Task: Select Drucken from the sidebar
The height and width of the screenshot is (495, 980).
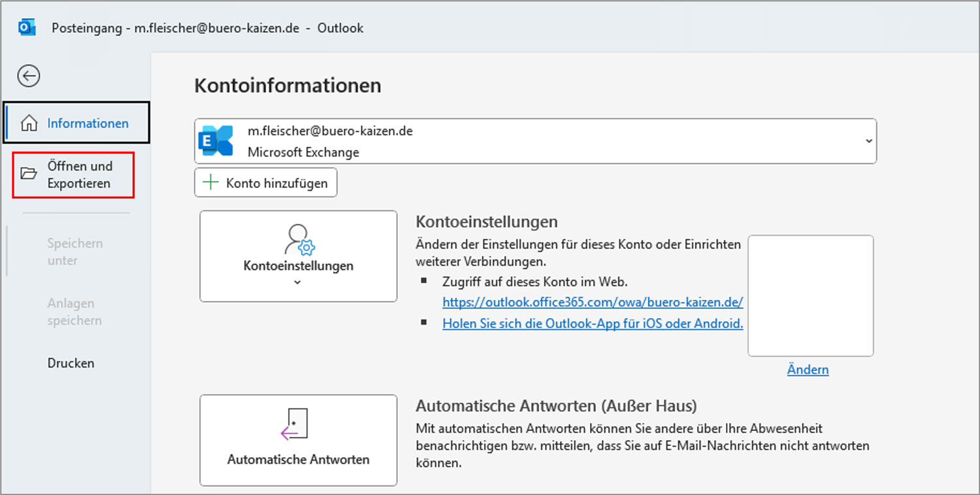Action: (x=71, y=363)
